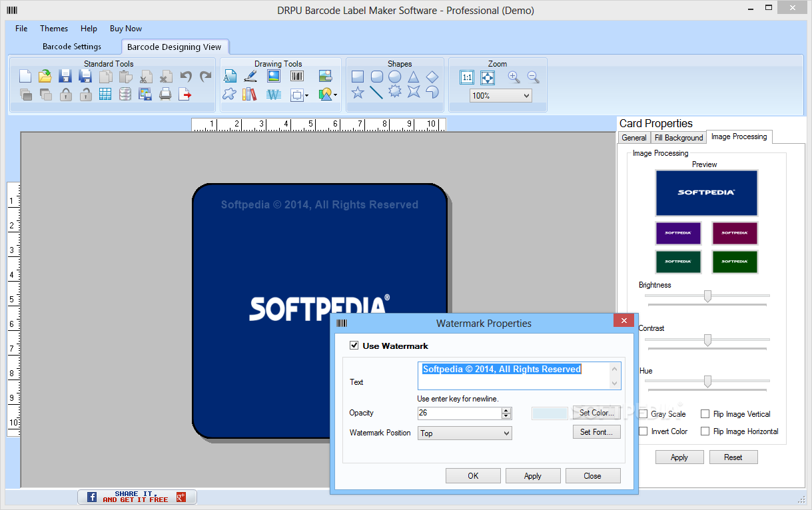Viewport: 812px width, 510px height.
Task: Click the Contrast slider thumb
Action: tap(707, 340)
